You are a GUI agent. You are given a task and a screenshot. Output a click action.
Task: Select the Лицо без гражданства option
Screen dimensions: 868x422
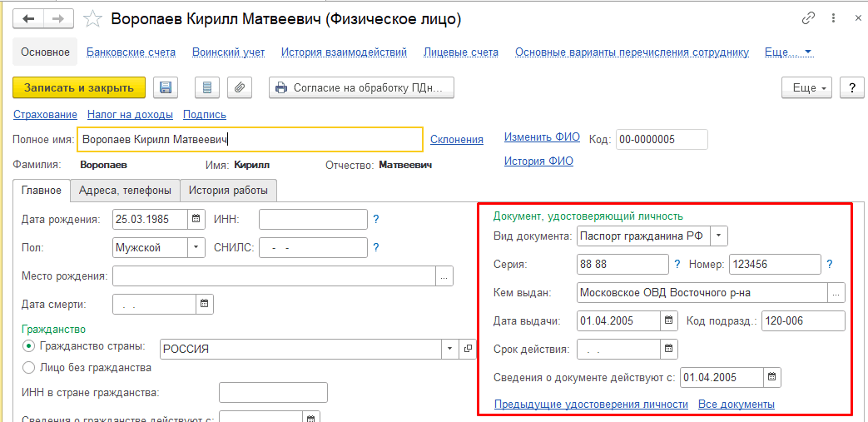(29, 367)
